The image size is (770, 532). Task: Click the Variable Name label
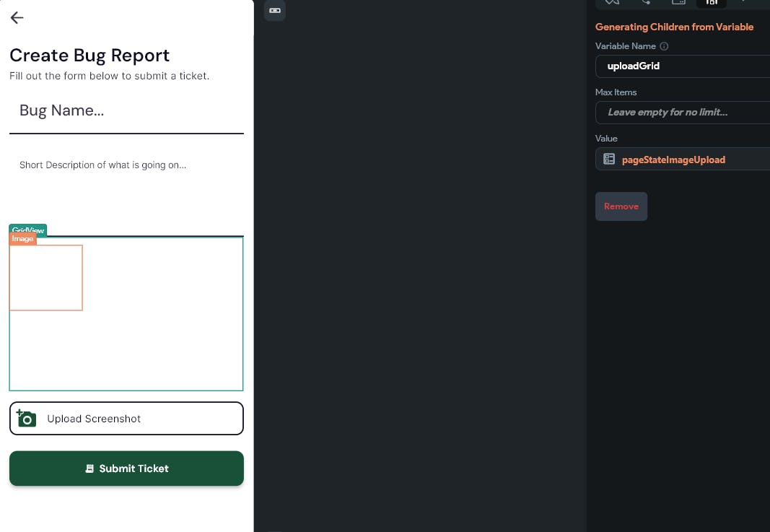(625, 46)
